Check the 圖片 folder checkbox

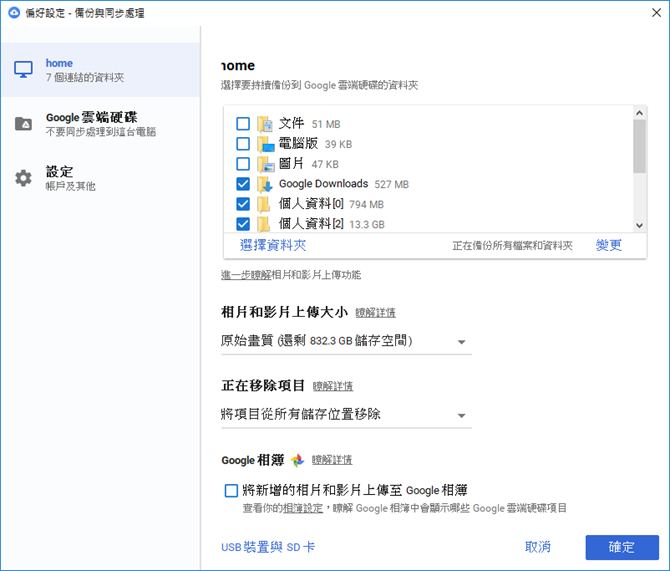(243, 164)
